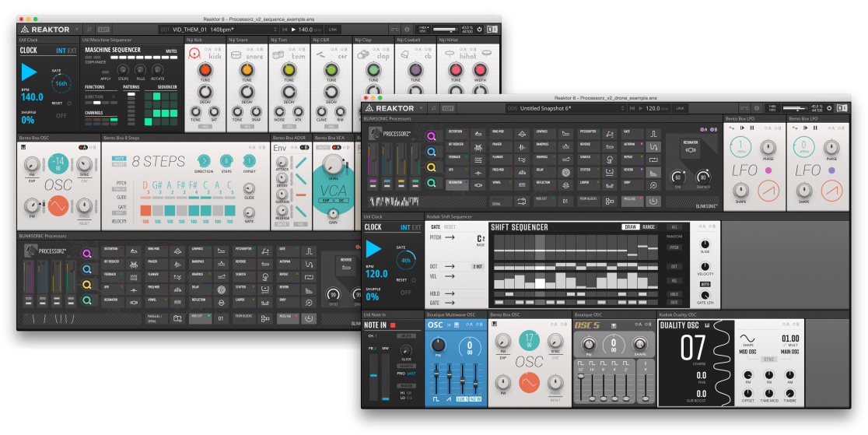Click the red kick drum icon in Niji Kick
868x435 pixels.
click(x=194, y=54)
